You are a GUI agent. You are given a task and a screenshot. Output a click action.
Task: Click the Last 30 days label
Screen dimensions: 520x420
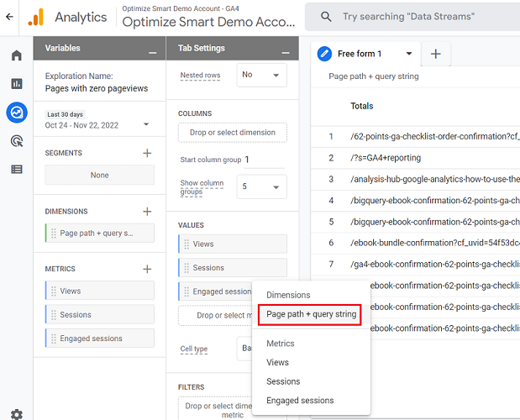[x=65, y=114]
